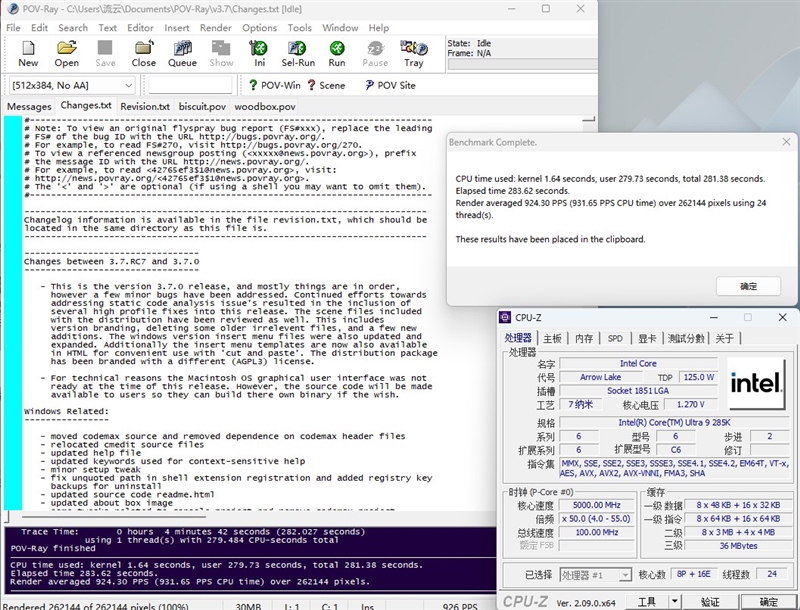This screenshot has height=610, width=800.
Task: Open the render Queue
Action: coord(182,53)
